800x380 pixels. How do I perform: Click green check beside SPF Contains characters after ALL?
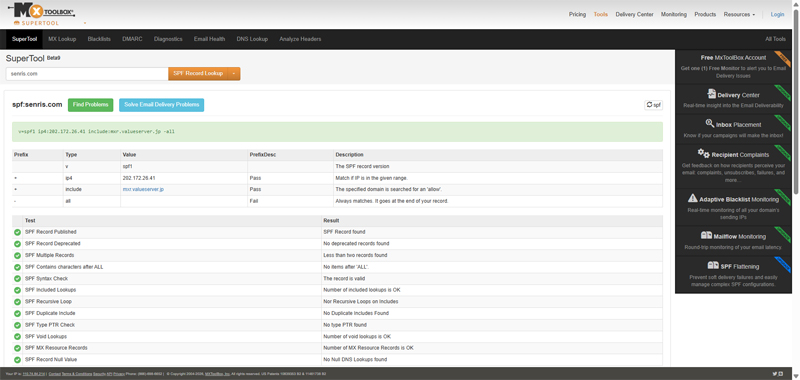click(x=17, y=267)
